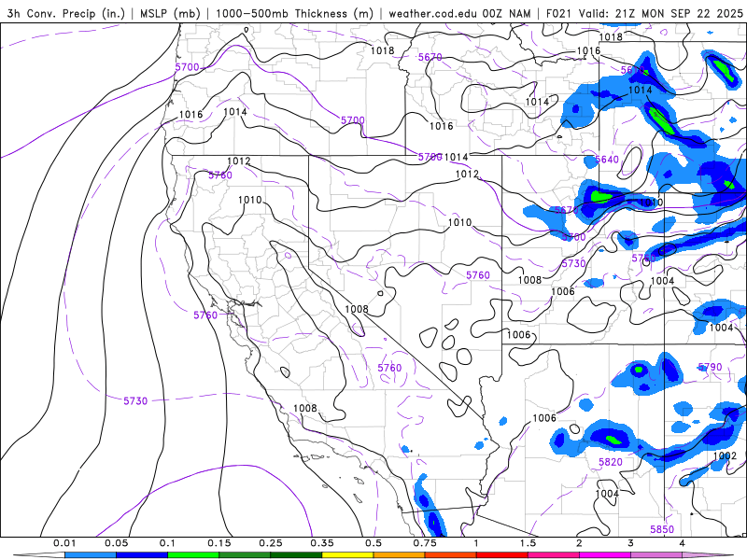
Task: Click the purple 5640 thickness contour label
Action: [x=607, y=160]
